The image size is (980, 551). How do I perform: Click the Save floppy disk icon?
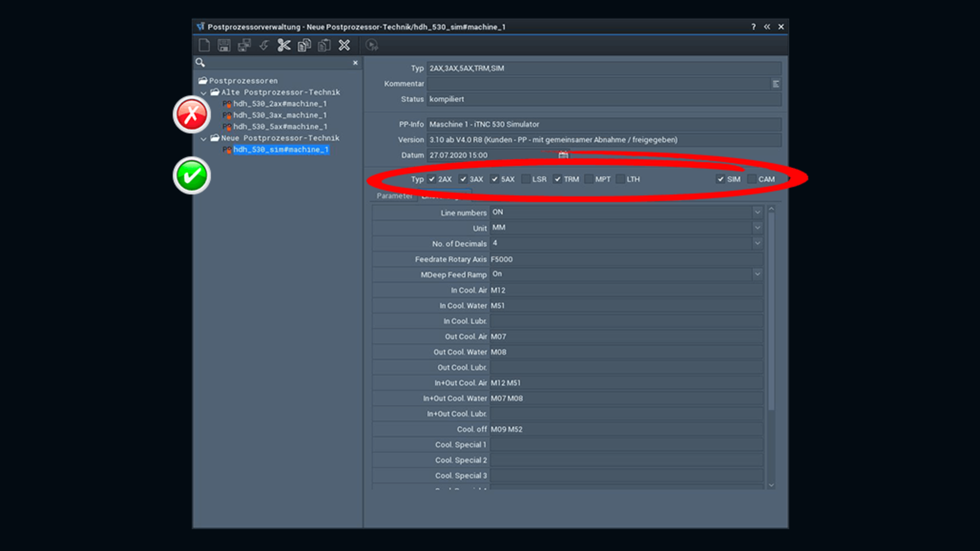click(224, 45)
